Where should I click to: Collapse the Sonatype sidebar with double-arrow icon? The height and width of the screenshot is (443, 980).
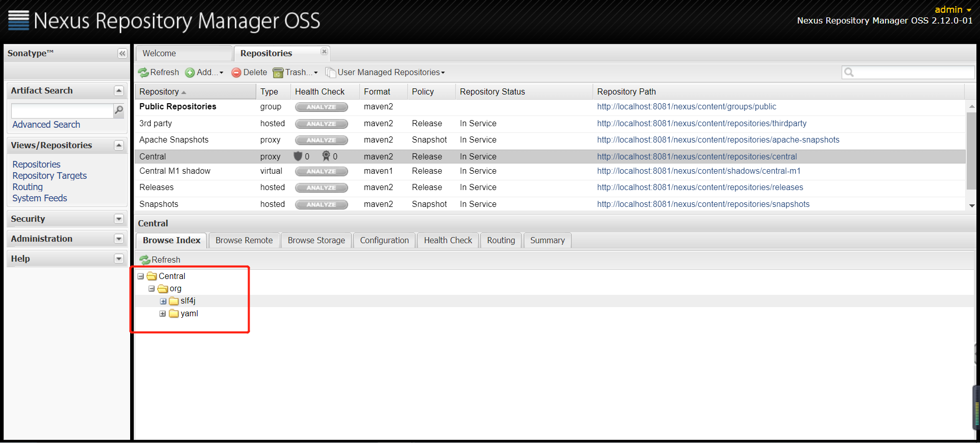tap(122, 53)
